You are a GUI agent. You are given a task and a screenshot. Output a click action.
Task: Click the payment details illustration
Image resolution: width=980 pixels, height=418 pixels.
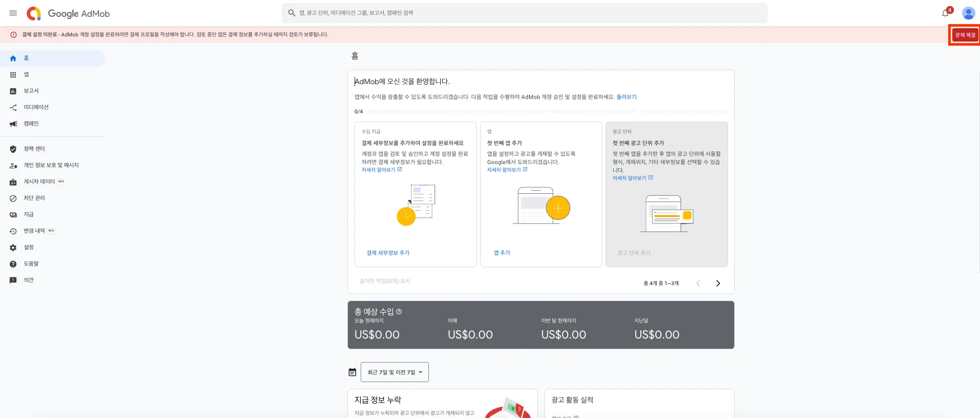(x=416, y=205)
